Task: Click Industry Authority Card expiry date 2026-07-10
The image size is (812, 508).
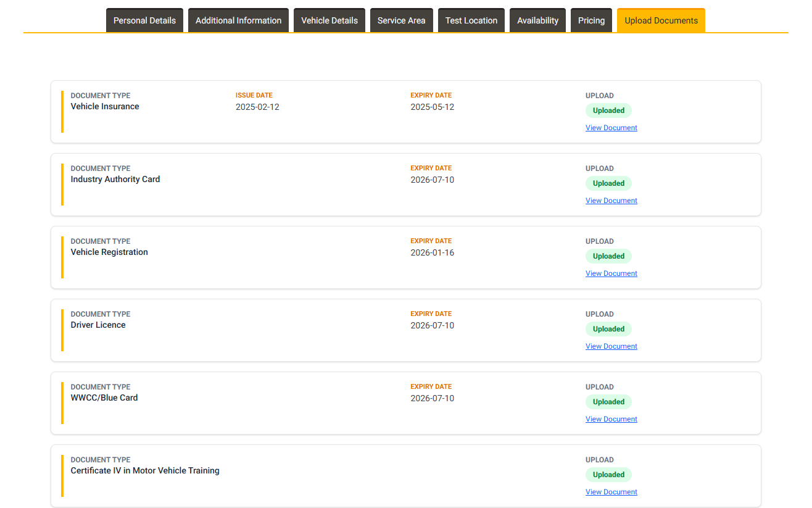Action: pos(433,180)
